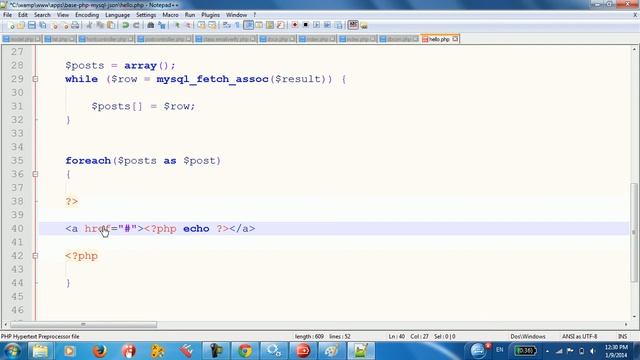640x360 pixels.
Task: Open the Macro menu
Action: click(x=170, y=15)
